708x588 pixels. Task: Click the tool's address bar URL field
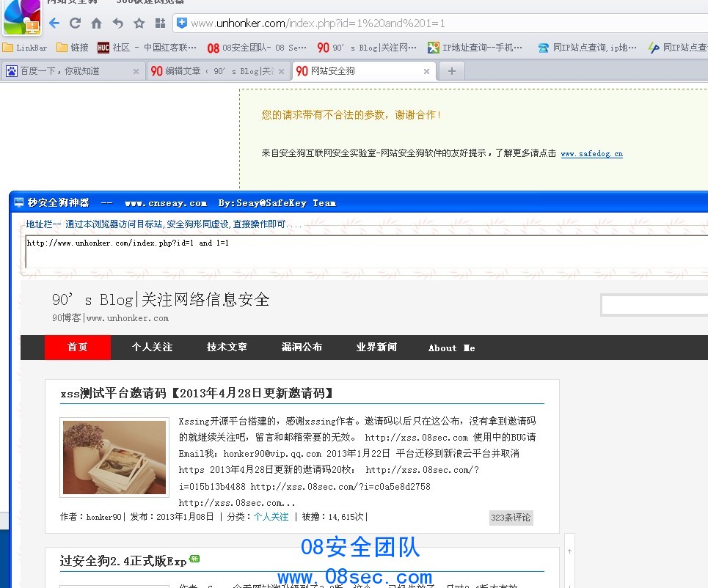tap(366, 251)
